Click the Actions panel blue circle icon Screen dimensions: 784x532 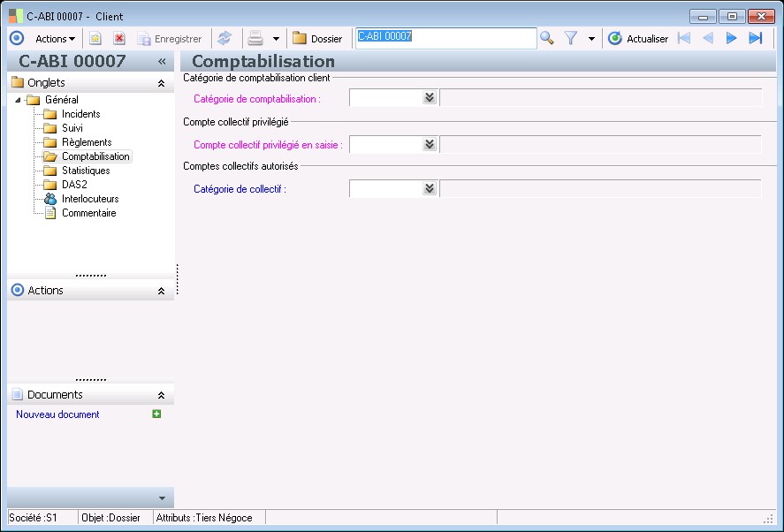[18, 290]
